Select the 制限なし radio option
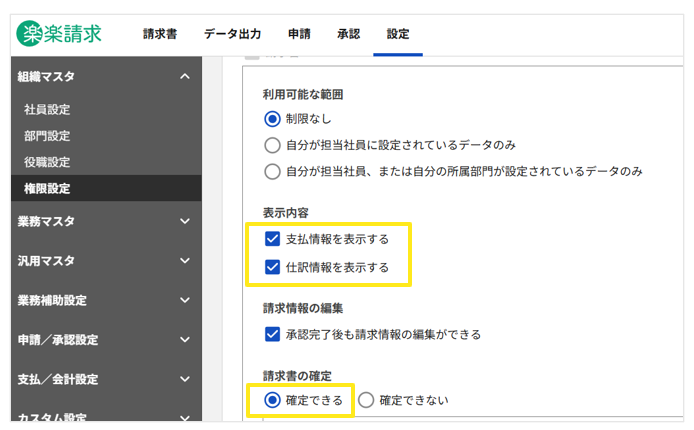Screen dimensions: 694x430 (x=272, y=118)
